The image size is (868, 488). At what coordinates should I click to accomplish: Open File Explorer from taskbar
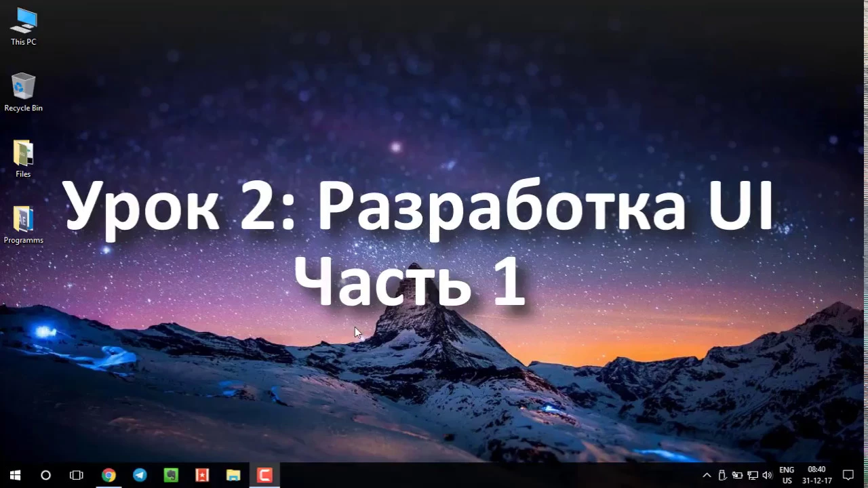click(x=233, y=475)
